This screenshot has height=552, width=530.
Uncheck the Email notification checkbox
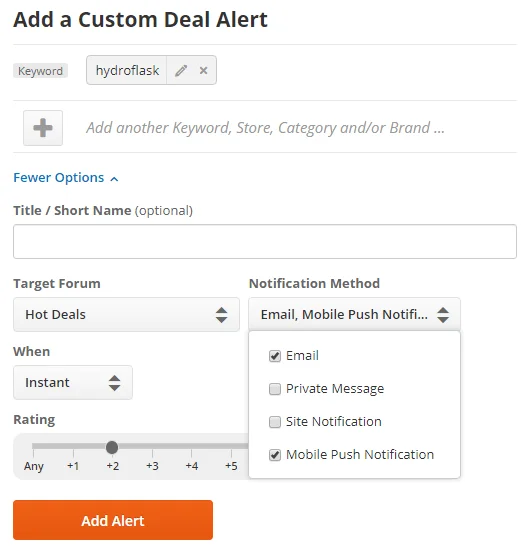275,356
